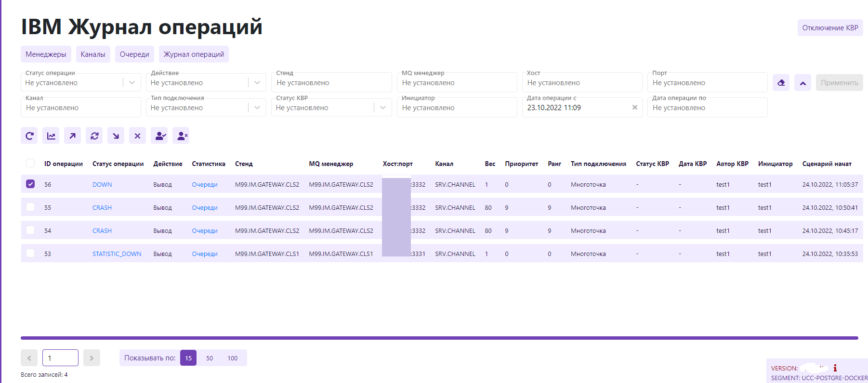The width and height of the screenshot is (868, 383).
Task: Click the circular refresh arrow toolbar icon
Action: 29,136
